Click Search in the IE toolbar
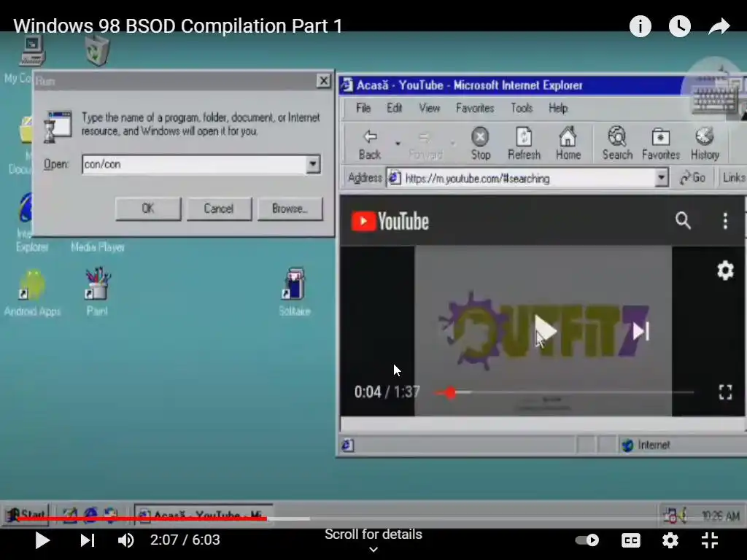Screen dimensions: 747x560 click(x=617, y=144)
